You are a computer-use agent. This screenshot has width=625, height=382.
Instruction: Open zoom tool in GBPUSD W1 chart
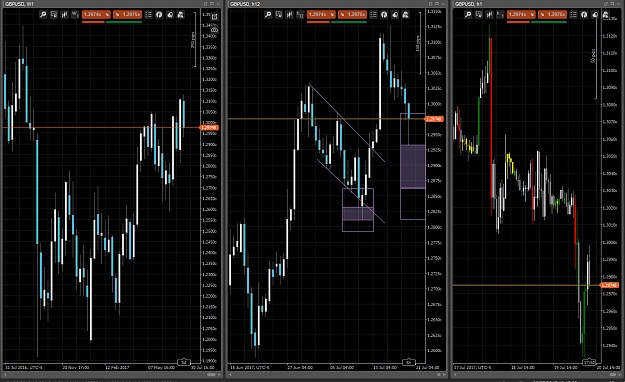[43, 15]
